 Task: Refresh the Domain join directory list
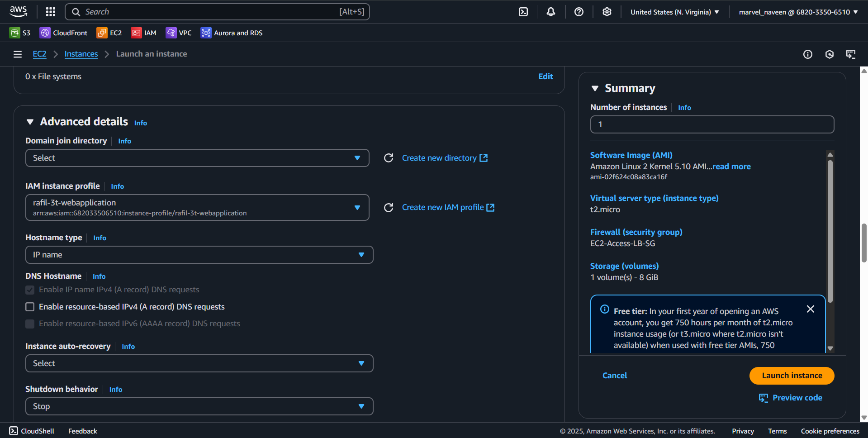(x=389, y=158)
